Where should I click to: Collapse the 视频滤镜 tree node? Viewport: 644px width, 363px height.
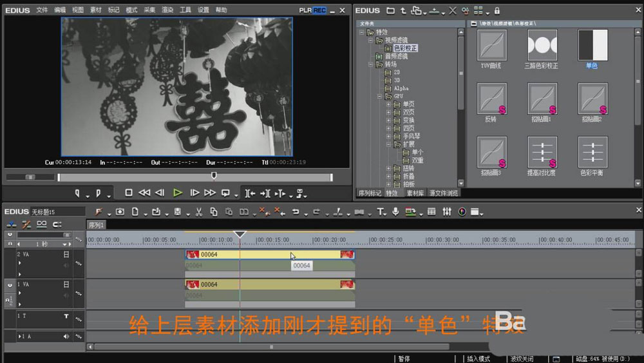tap(370, 40)
